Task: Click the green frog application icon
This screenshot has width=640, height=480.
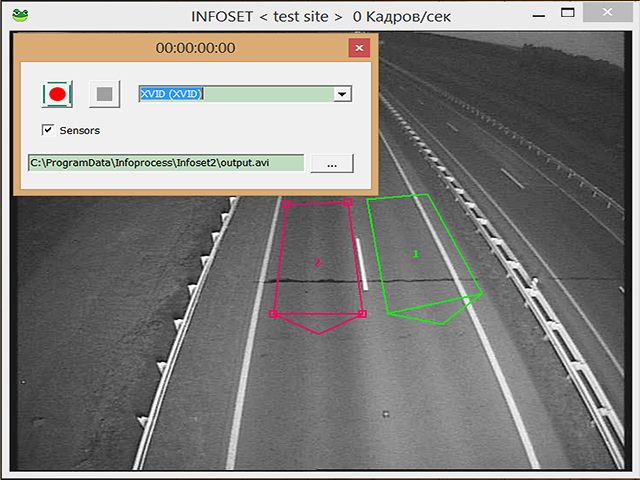Action: click(20, 16)
